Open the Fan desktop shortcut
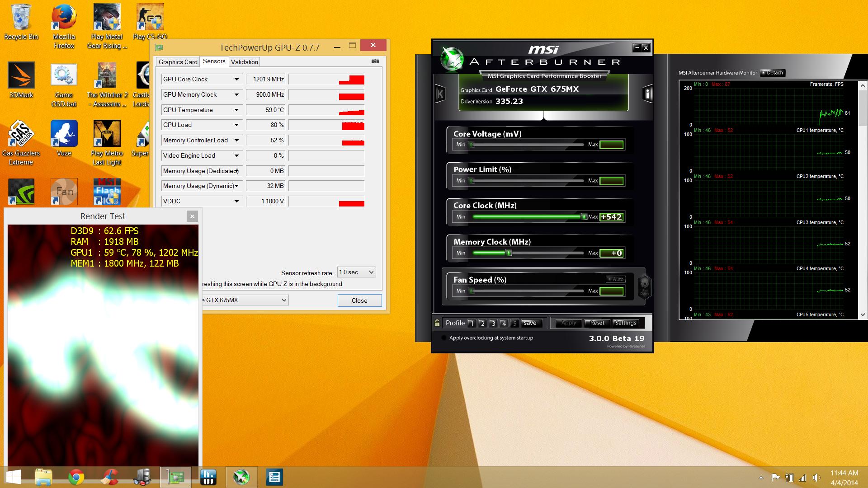 64,191
